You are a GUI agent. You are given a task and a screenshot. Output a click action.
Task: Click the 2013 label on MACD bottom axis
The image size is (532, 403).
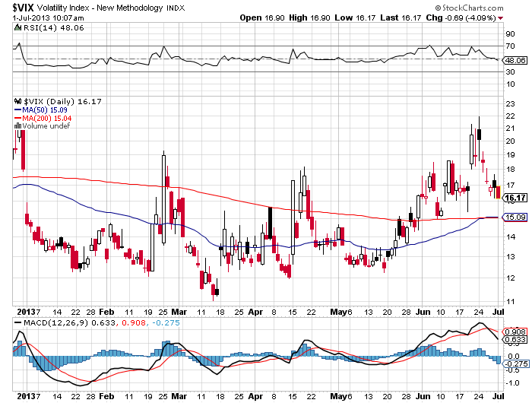pyautogui.click(x=27, y=397)
